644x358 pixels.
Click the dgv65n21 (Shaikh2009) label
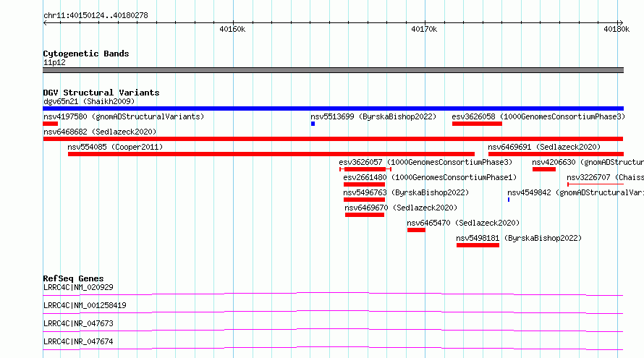89,101
